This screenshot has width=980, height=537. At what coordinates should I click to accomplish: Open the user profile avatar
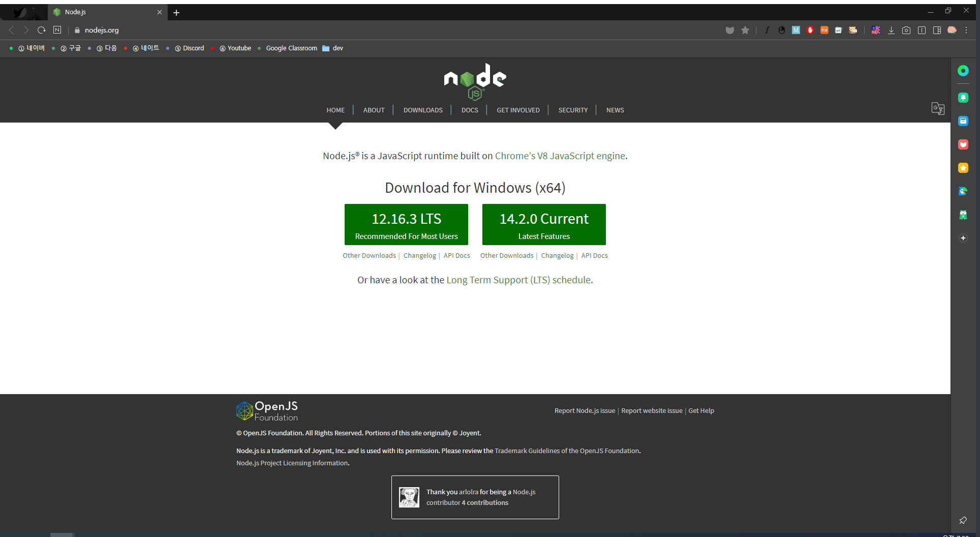(952, 31)
